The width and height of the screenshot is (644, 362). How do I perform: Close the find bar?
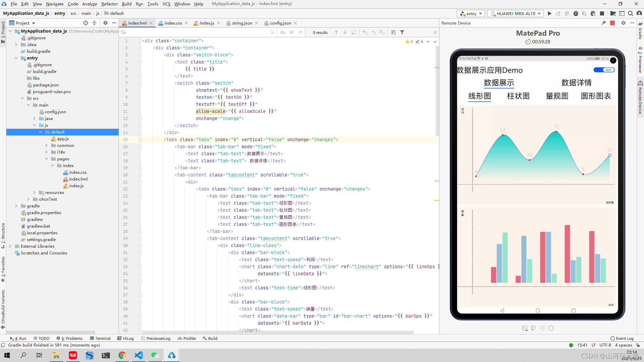point(435,32)
